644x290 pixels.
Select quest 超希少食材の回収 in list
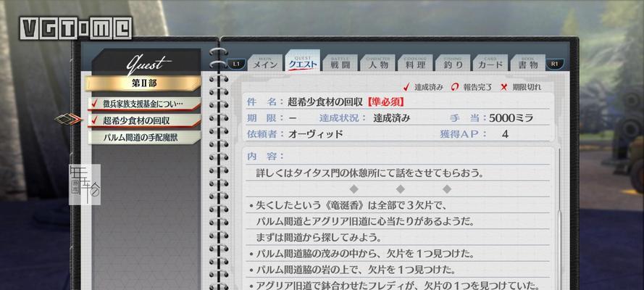pos(144,120)
